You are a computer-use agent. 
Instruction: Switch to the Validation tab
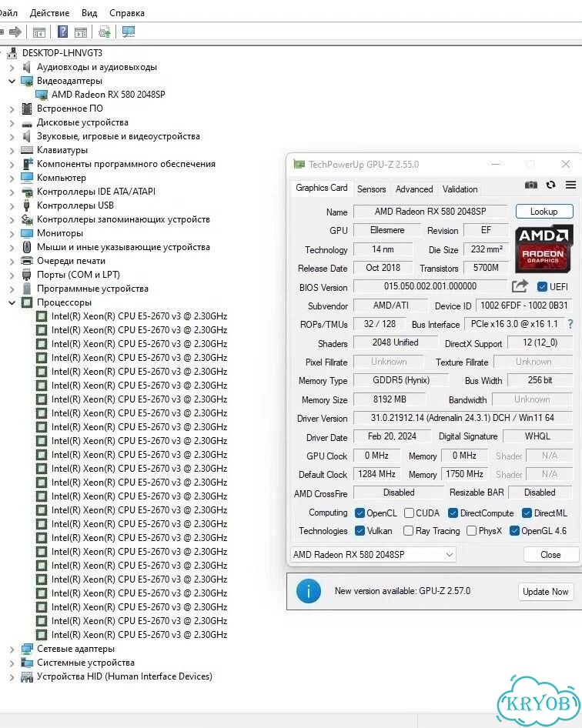point(460,189)
